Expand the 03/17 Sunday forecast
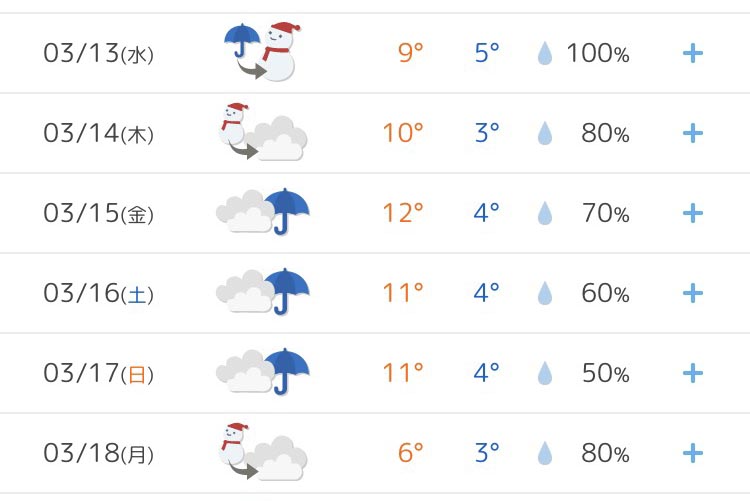 click(693, 373)
